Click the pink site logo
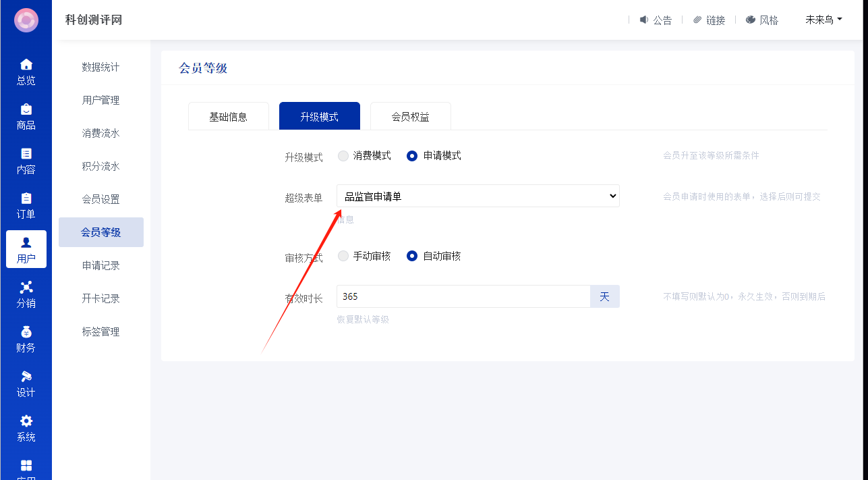 [26, 20]
